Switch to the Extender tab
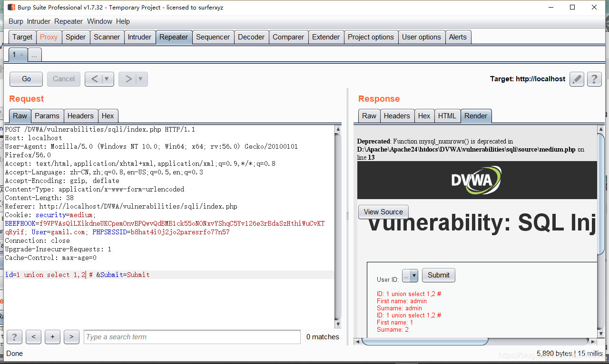The height and width of the screenshot is (364, 609). coord(326,37)
